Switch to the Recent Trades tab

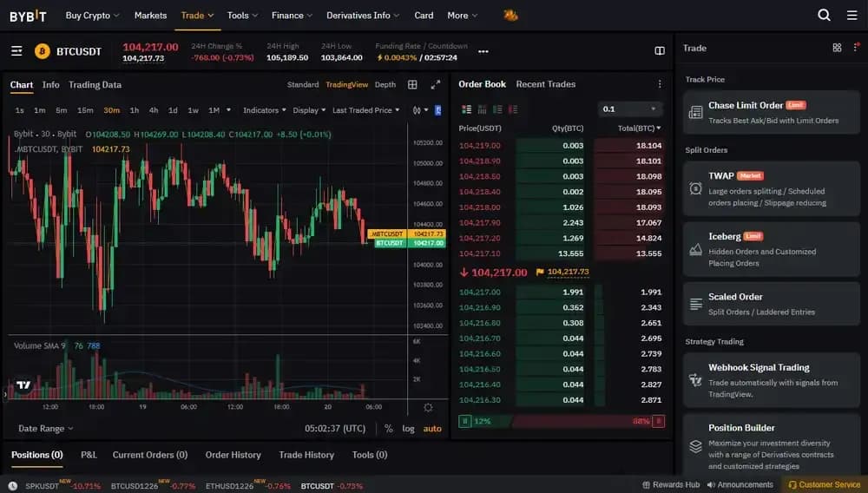coord(545,84)
